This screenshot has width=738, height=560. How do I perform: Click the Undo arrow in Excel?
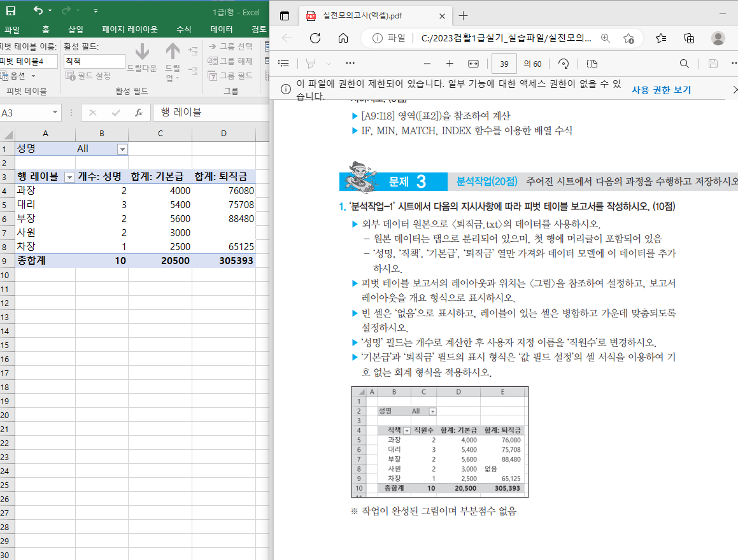pyautogui.click(x=38, y=11)
